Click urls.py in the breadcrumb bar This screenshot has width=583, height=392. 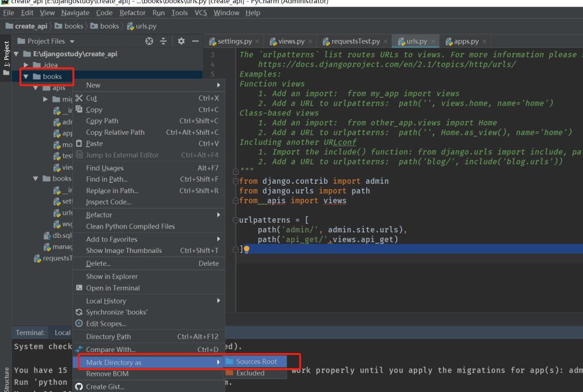click(x=146, y=26)
